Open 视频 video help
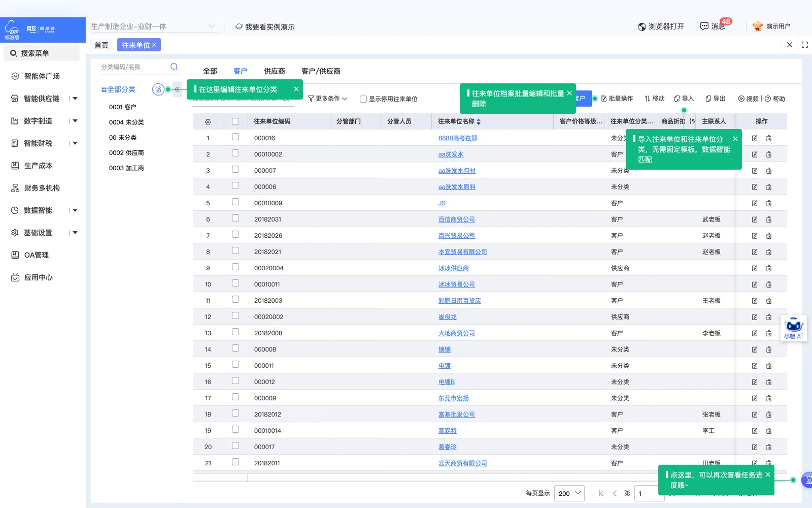The width and height of the screenshot is (812, 508). 749,99
